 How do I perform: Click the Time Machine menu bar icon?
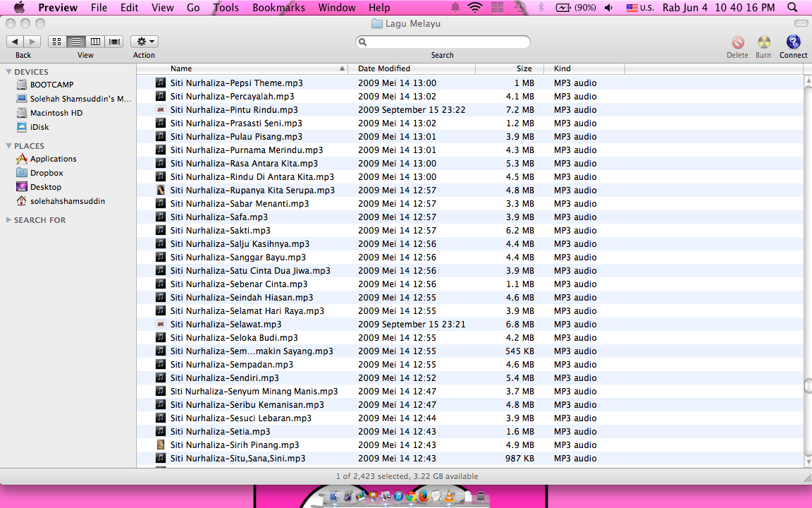point(519,7)
